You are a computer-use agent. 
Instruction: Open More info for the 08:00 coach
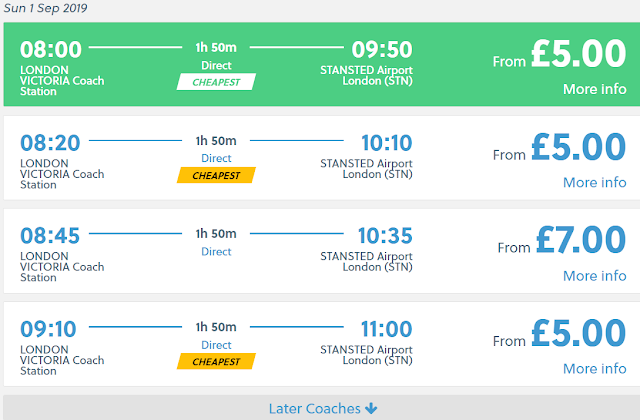pos(594,89)
